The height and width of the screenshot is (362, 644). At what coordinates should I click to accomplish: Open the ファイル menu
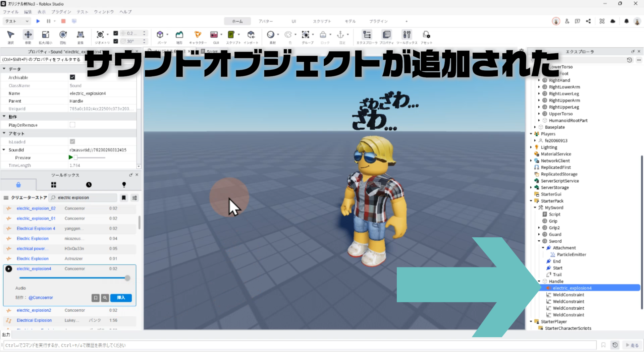[x=11, y=12]
